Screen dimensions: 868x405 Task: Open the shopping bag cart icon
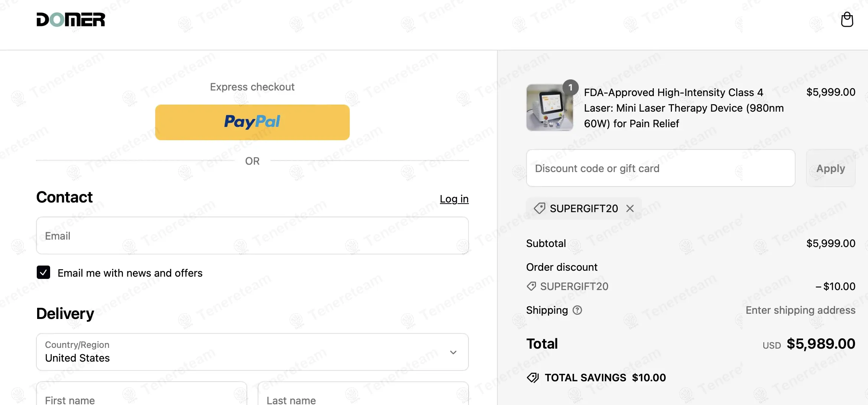tap(847, 20)
